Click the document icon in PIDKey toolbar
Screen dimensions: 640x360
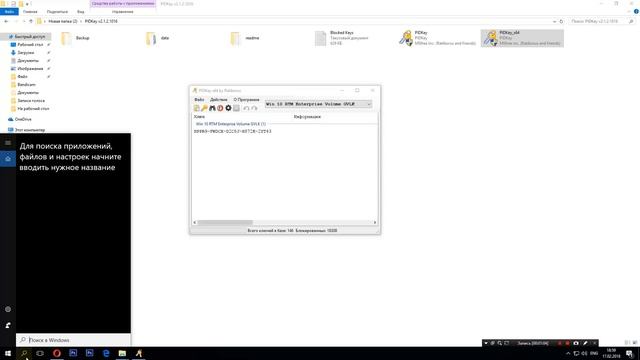point(196,108)
